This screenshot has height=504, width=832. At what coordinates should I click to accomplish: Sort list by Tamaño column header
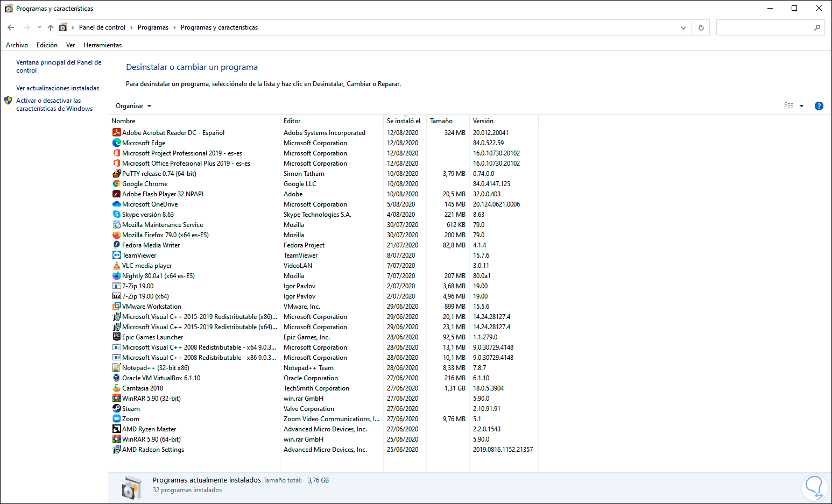448,121
